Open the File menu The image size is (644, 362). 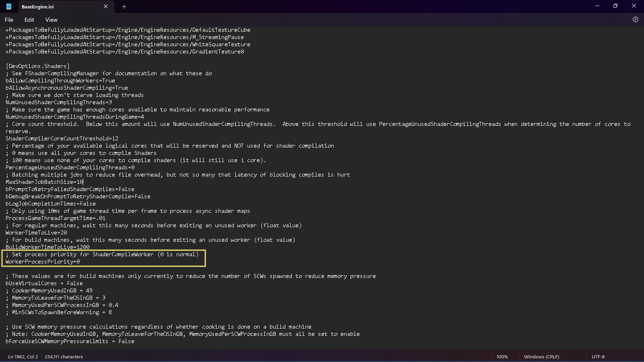[9, 20]
